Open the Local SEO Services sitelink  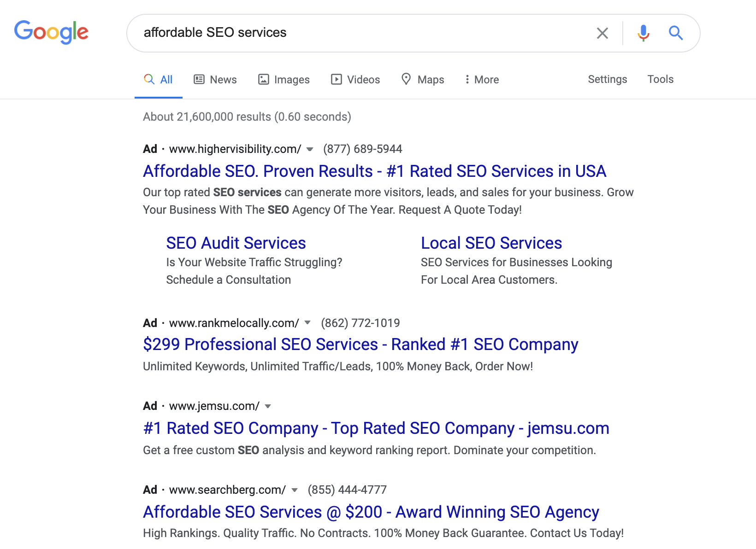pos(491,243)
